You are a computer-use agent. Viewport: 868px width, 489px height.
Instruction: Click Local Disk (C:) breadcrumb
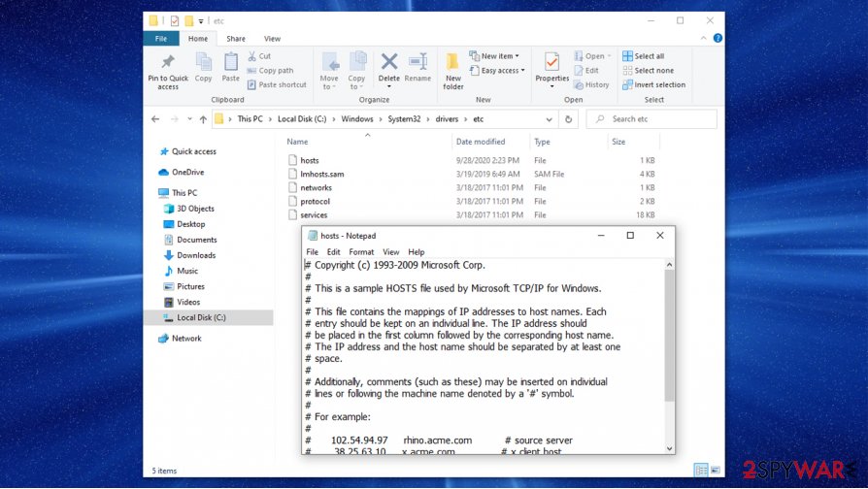tap(302, 119)
